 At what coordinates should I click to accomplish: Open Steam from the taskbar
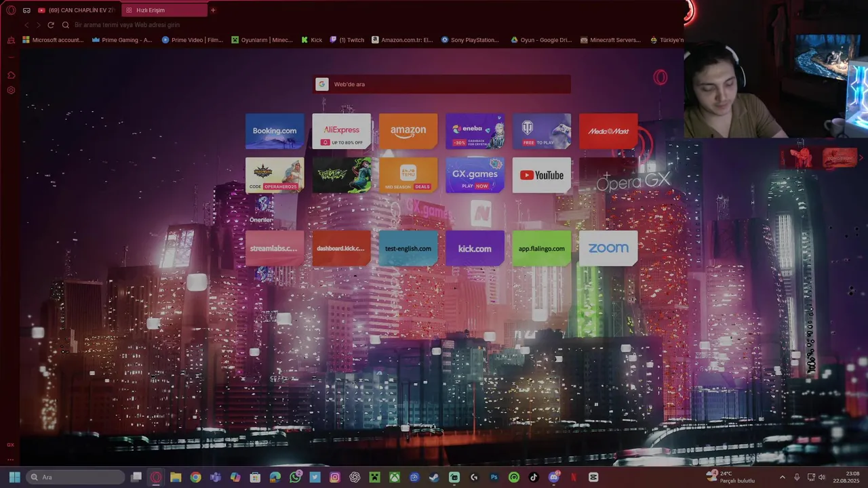pos(434,477)
